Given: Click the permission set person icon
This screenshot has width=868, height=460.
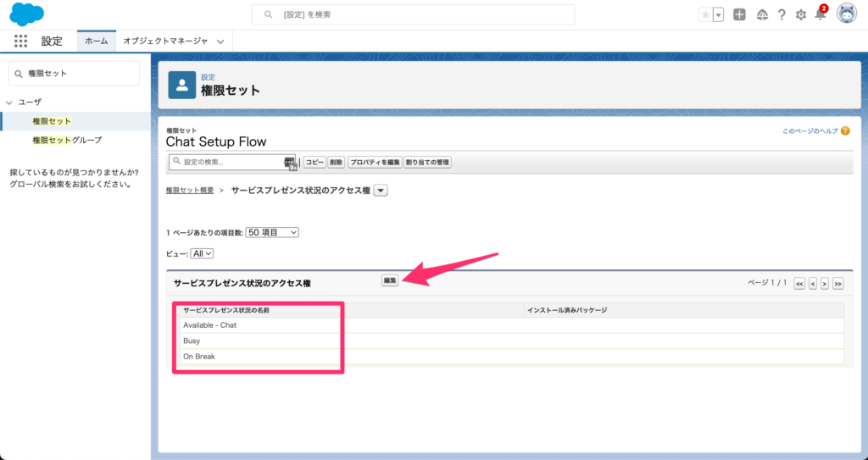Looking at the screenshot, I should [x=181, y=85].
